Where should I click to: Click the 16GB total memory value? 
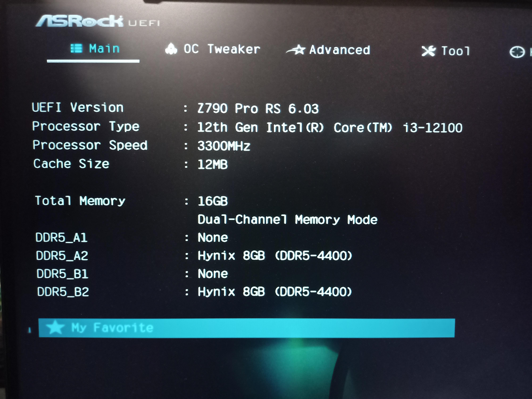click(212, 201)
